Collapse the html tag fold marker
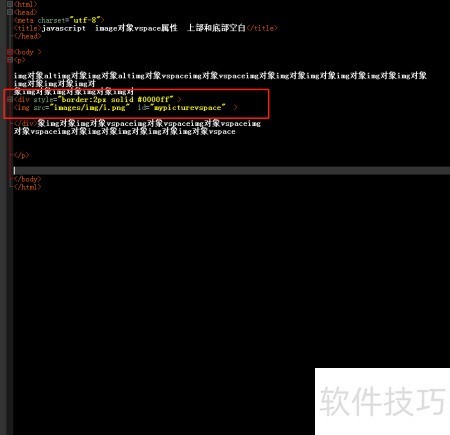The height and width of the screenshot is (435, 450). coord(10,4)
